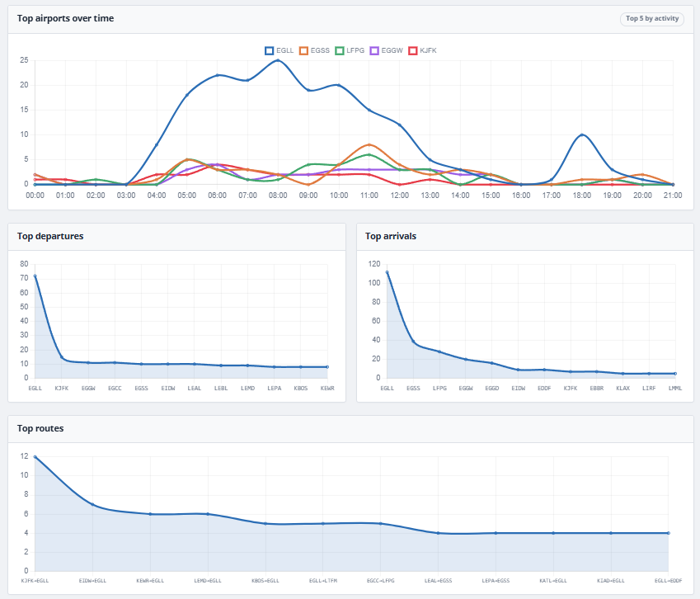The height and width of the screenshot is (599, 700).
Task: Click the red KJFK legend swatch
Action: coord(412,50)
